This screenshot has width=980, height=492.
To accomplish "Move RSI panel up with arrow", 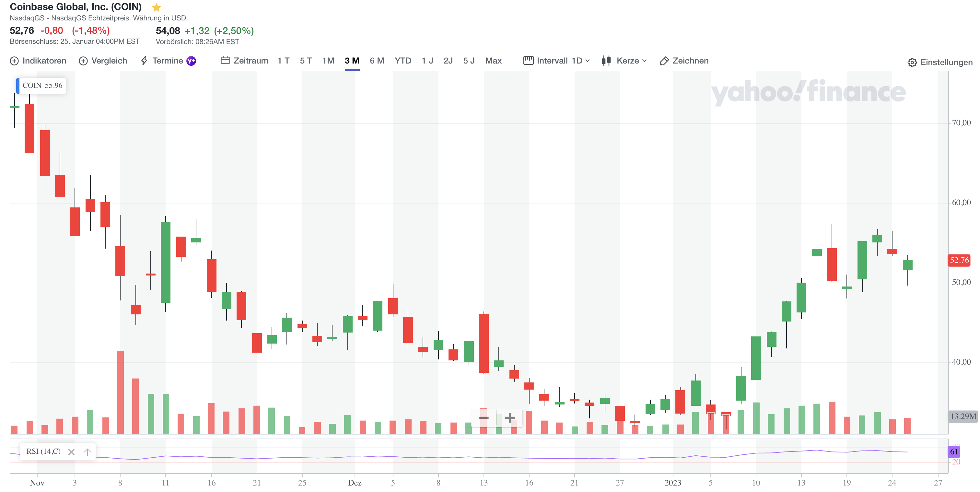I will [87, 452].
